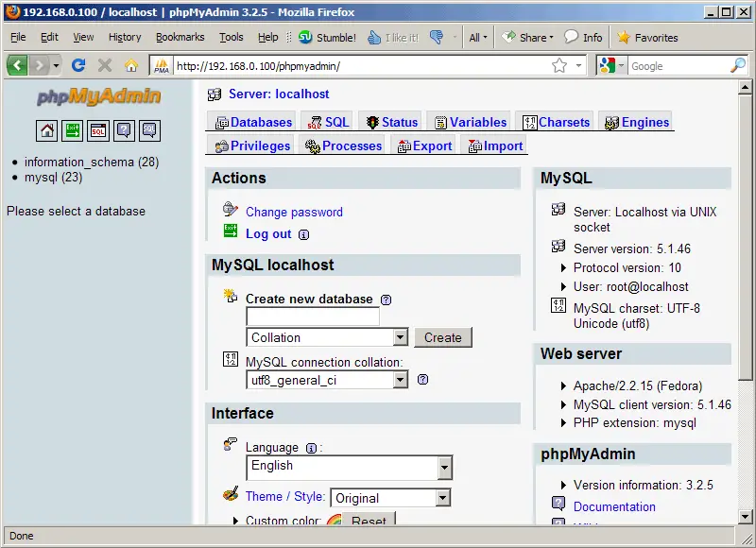Click the Firefox Back arrow button
The image size is (756, 548).
pos(17,65)
